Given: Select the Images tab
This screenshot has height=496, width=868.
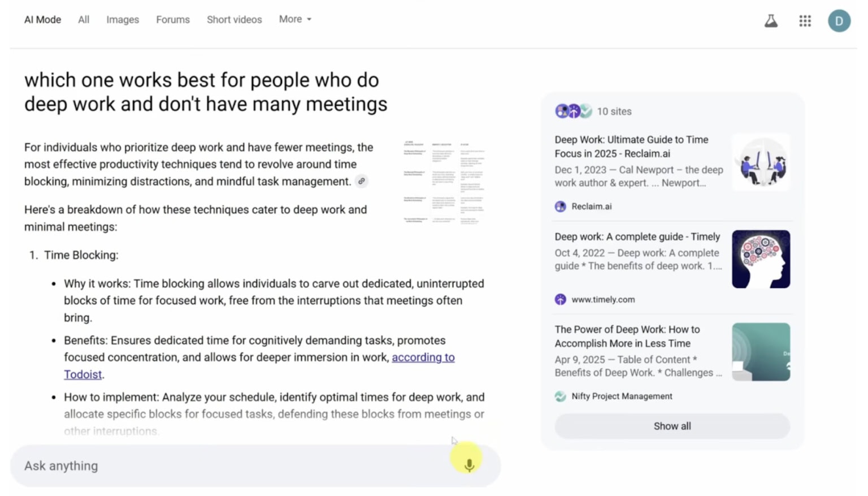Looking at the screenshot, I should coord(123,20).
